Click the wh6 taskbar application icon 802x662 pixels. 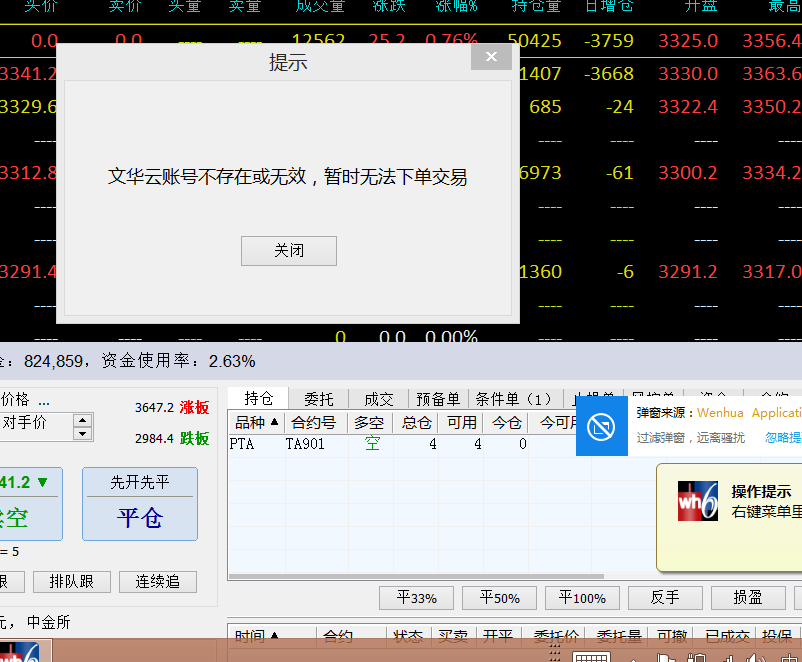coord(22,653)
